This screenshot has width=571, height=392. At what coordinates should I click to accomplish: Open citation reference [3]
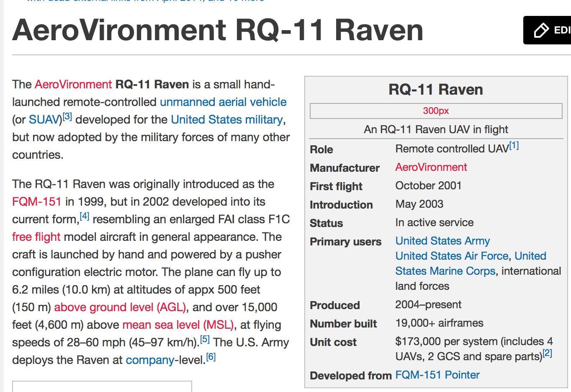(x=67, y=117)
